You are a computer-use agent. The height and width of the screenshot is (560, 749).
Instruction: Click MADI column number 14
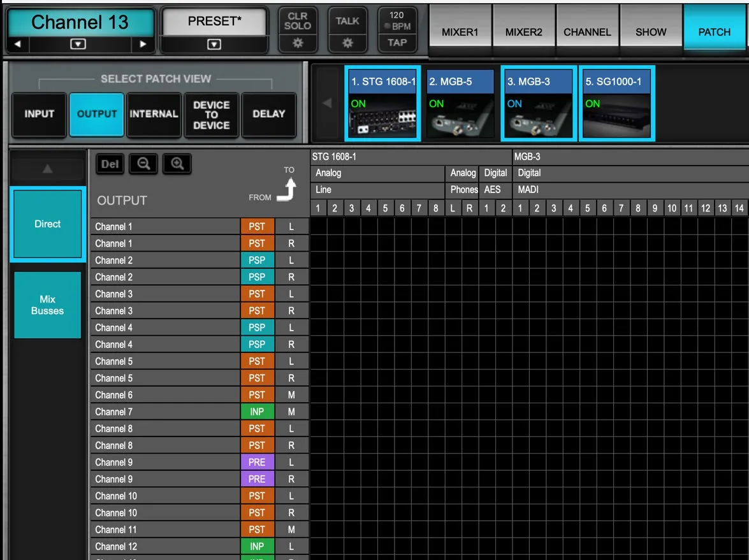point(739,208)
